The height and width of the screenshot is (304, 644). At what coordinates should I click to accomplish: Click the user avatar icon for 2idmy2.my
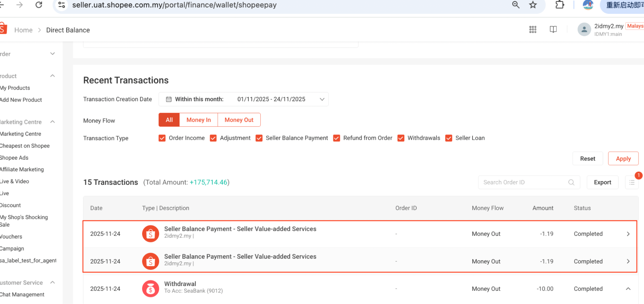coord(584,30)
